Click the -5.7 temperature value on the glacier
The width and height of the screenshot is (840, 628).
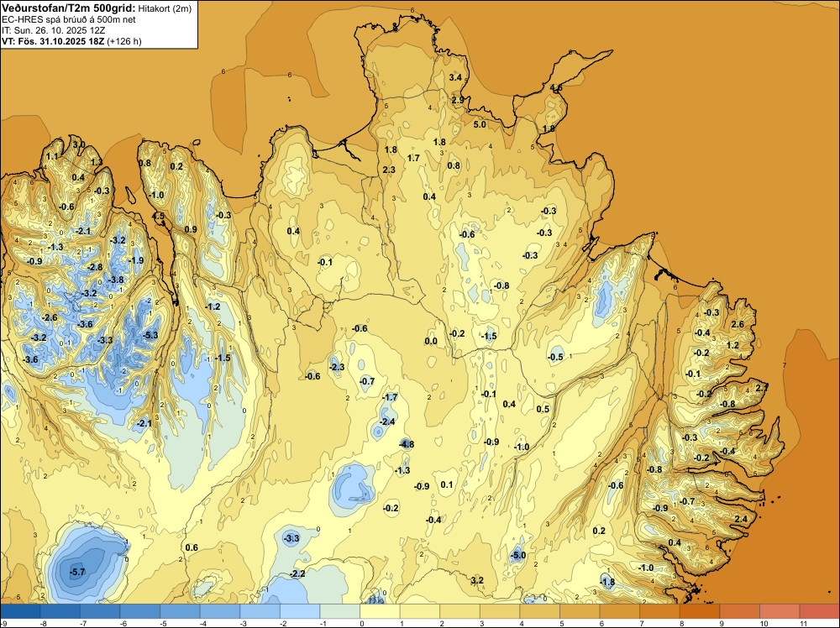(77, 573)
